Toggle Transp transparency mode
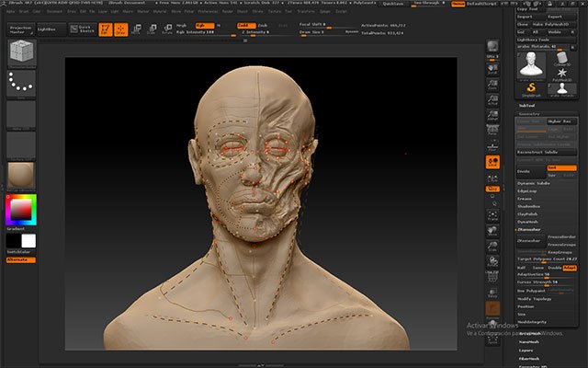The height and width of the screenshot is (368, 588). click(492, 293)
